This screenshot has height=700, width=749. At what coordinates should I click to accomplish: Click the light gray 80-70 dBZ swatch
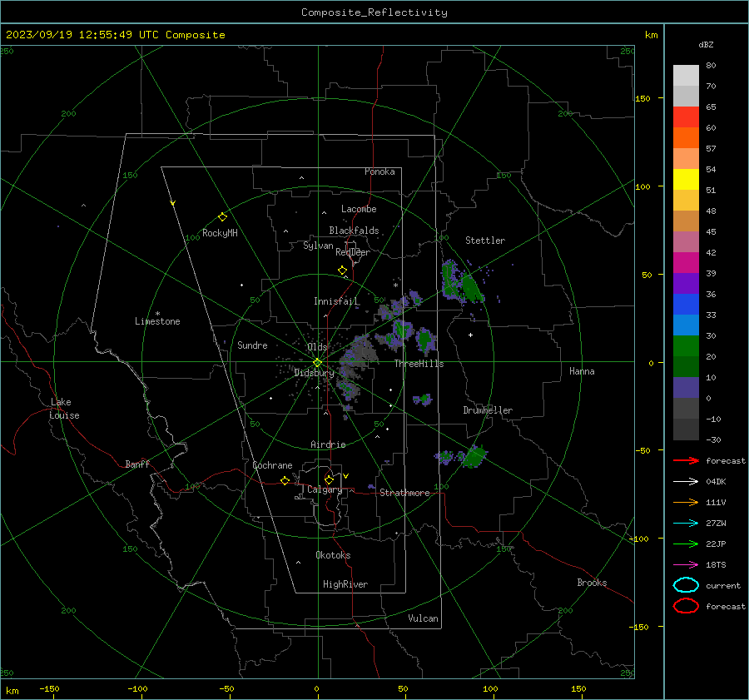click(x=686, y=76)
